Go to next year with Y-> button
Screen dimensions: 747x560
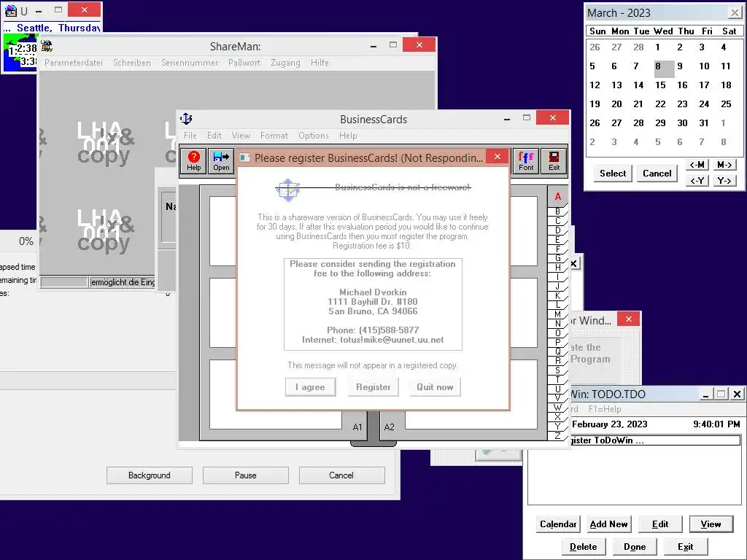coord(724,181)
